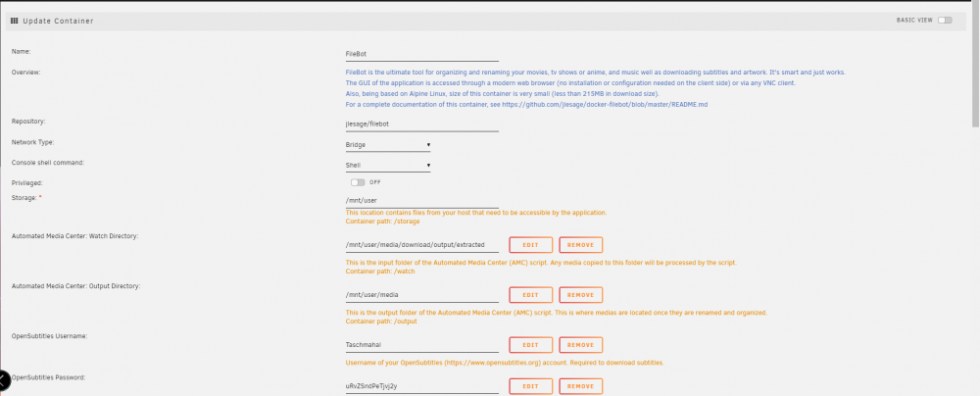Open the Console shell command dropdown
Screen dimensions: 980x396
[x=388, y=165]
